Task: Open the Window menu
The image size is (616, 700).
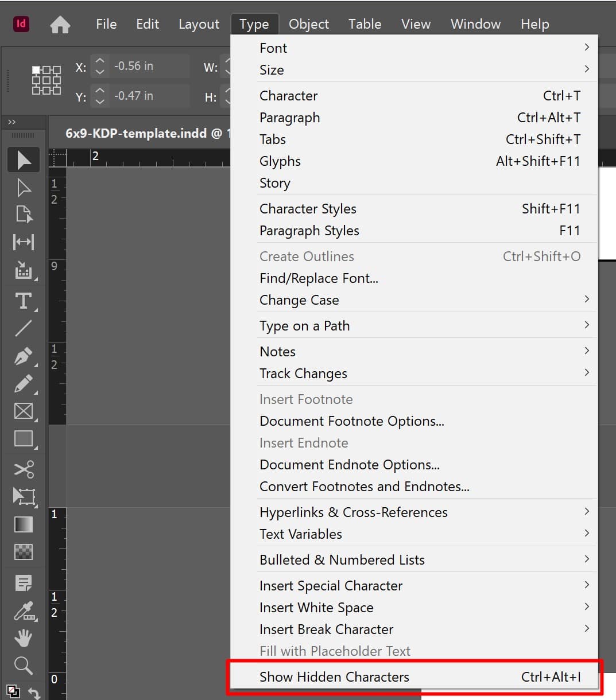Action: tap(475, 24)
